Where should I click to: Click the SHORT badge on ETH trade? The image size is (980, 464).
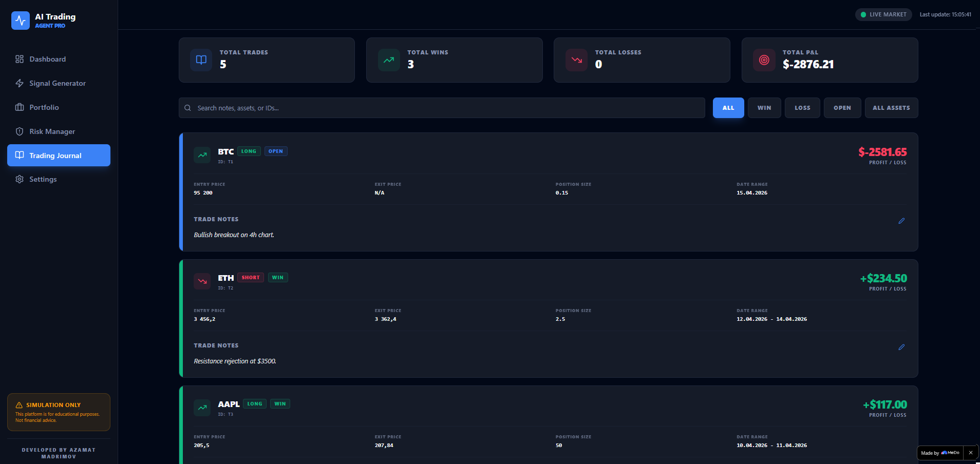pos(251,278)
